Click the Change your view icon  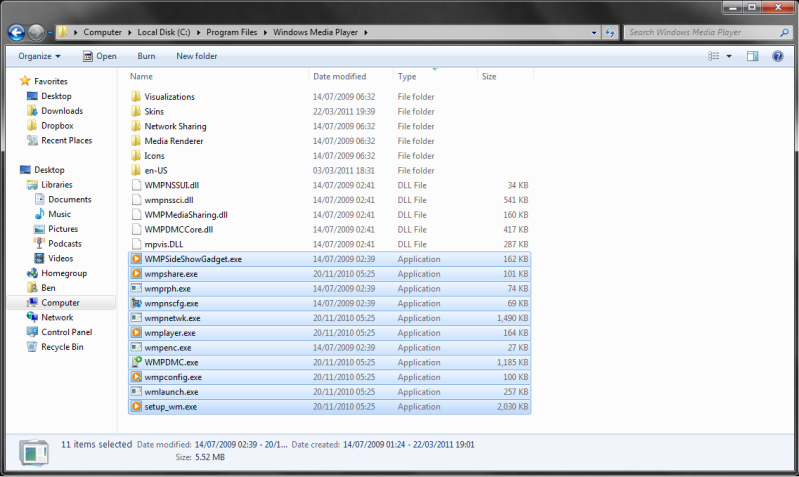click(713, 56)
